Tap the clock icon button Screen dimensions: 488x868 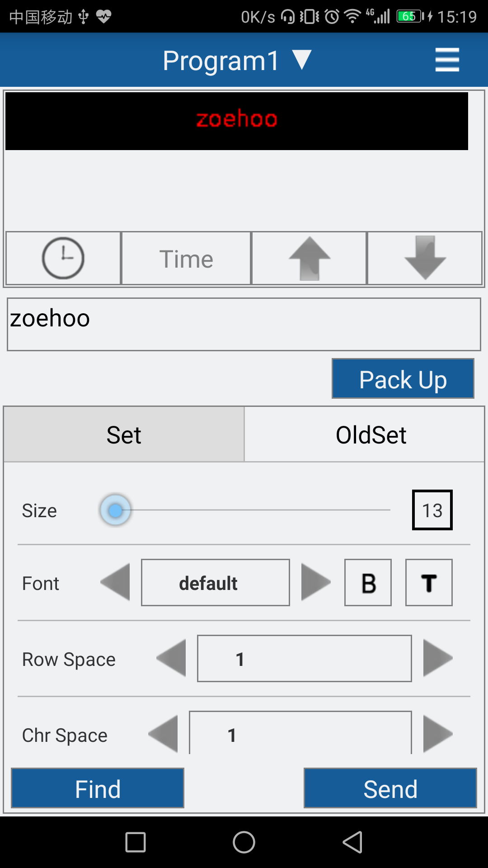coord(63,258)
